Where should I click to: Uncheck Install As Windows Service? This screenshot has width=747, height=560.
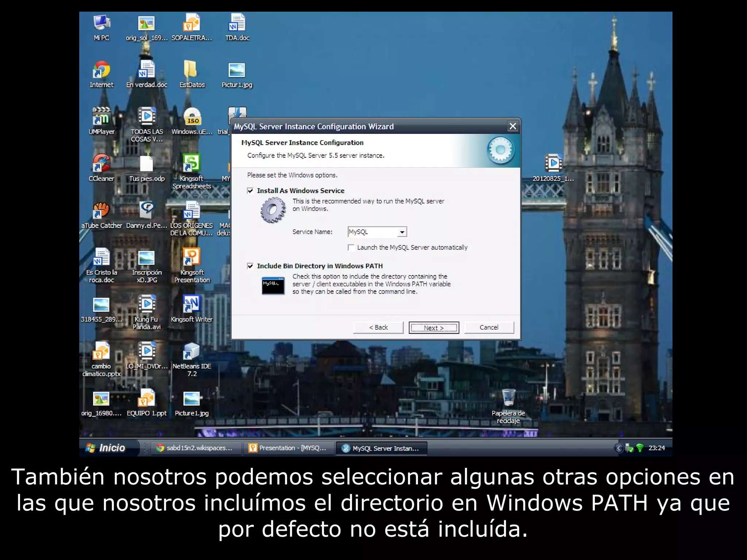point(250,191)
